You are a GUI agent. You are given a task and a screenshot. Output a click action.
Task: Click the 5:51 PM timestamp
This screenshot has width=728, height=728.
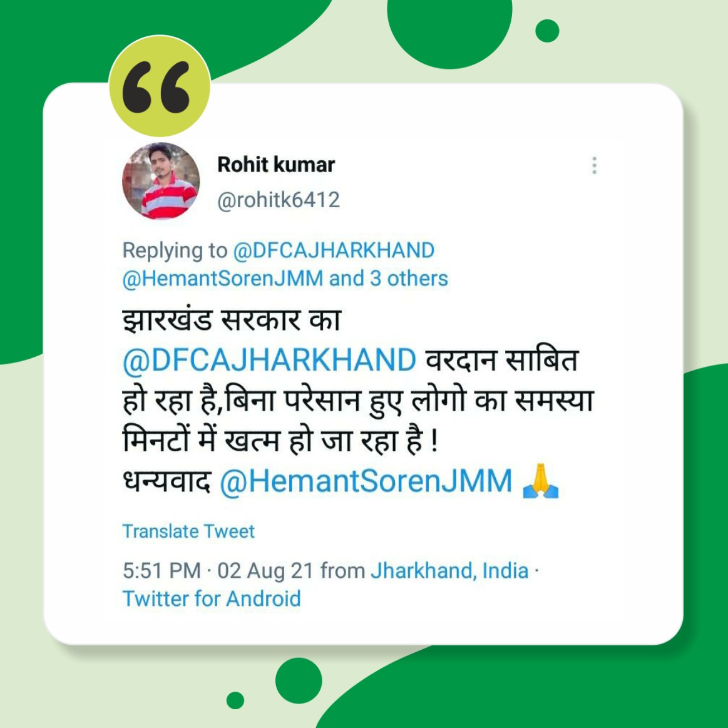161,571
